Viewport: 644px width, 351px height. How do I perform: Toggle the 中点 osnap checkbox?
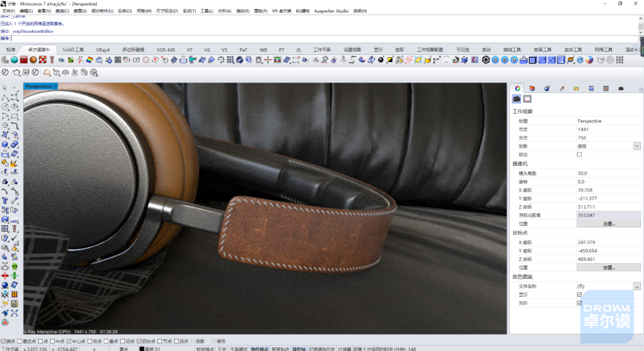click(x=52, y=341)
